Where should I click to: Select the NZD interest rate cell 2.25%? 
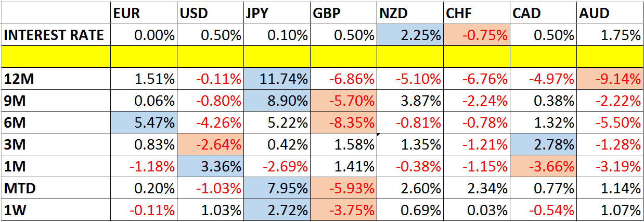pyautogui.click(x=410, y=35)
